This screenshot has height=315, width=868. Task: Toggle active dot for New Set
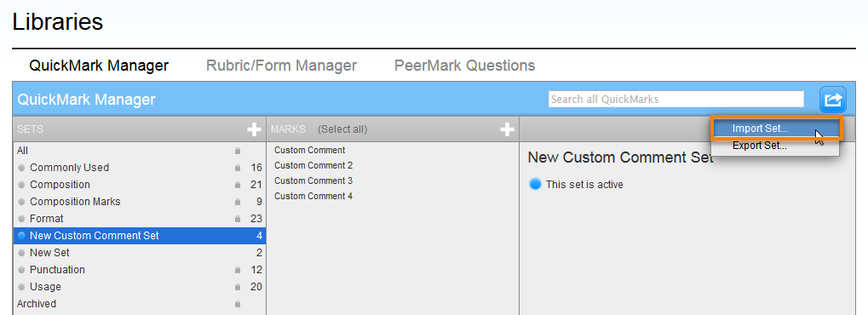[21, 253]
